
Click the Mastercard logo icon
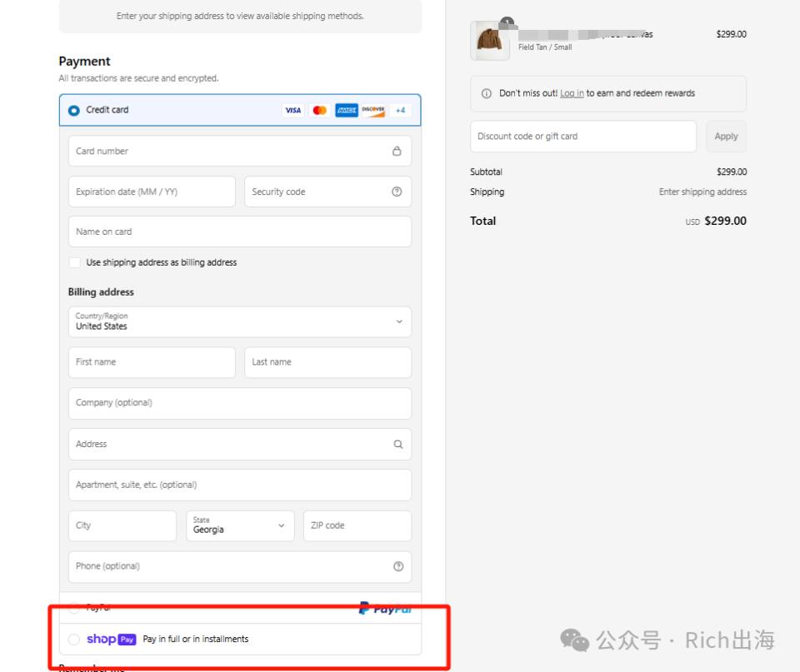pyautogui.click(x=320, y=110)
